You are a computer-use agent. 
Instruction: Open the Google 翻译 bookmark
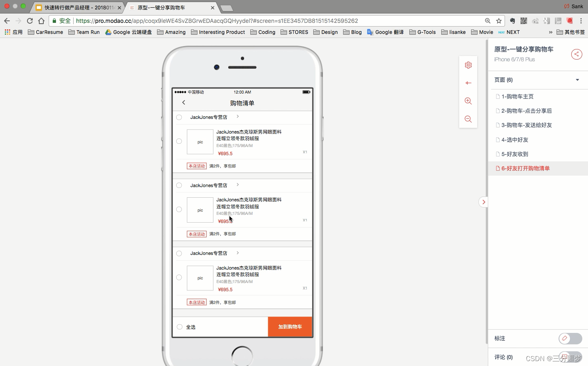click(385, 32)
